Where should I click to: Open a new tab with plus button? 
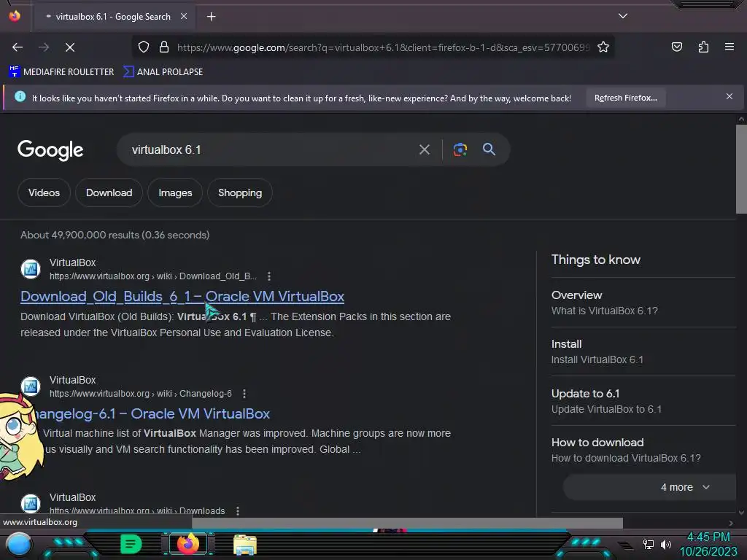pyautogui.click(x=211, y=17)
